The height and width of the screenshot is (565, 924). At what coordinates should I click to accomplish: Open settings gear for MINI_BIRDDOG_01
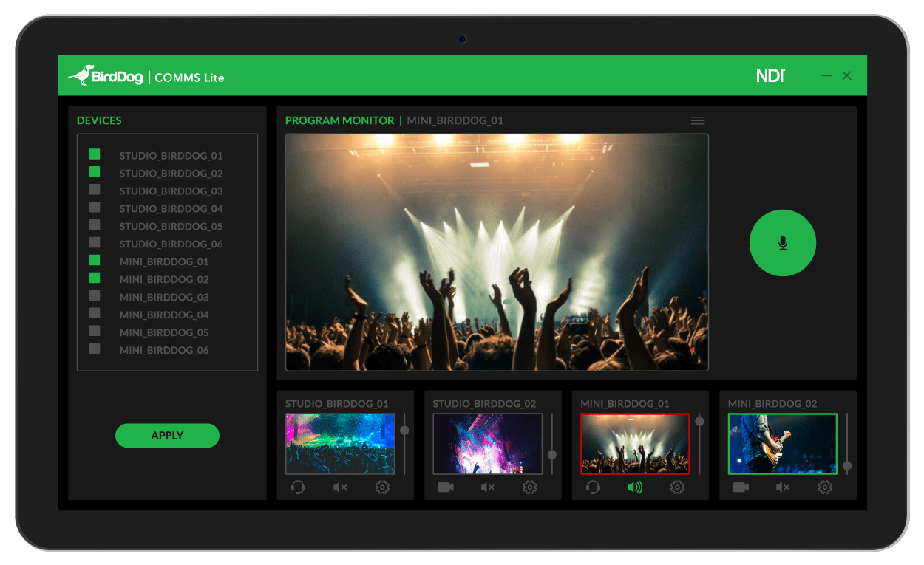pos(677,487)
